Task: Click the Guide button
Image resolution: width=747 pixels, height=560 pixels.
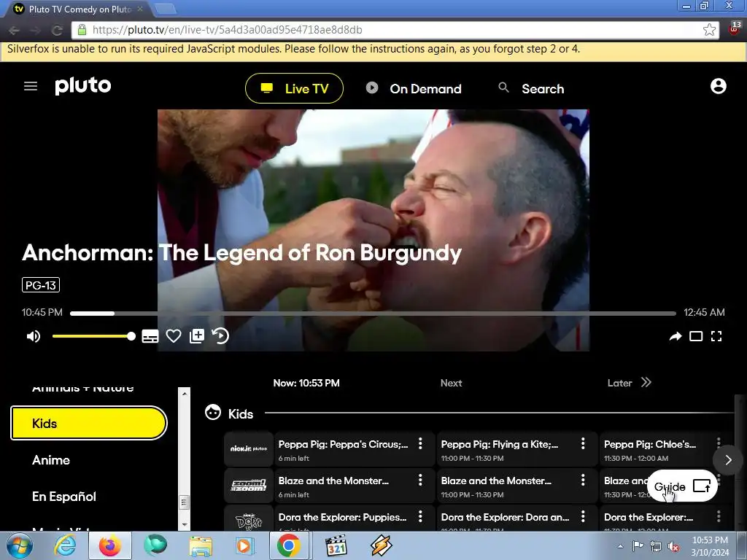Action: (682, 486)
